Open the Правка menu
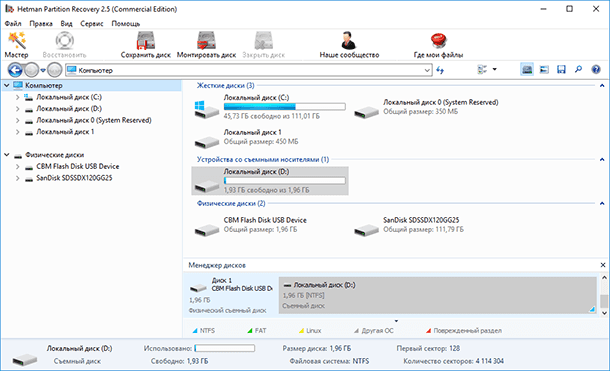Viewport: 610px width, 371px height. 41,23
